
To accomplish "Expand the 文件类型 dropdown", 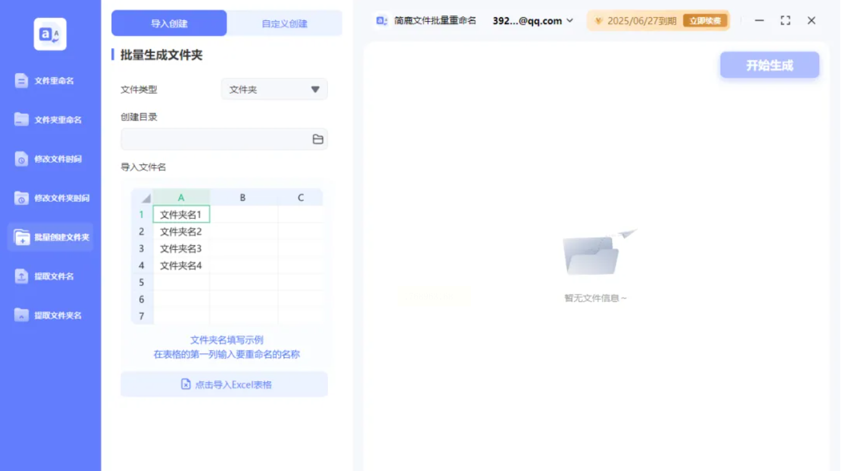I will [x=315, y=89].
